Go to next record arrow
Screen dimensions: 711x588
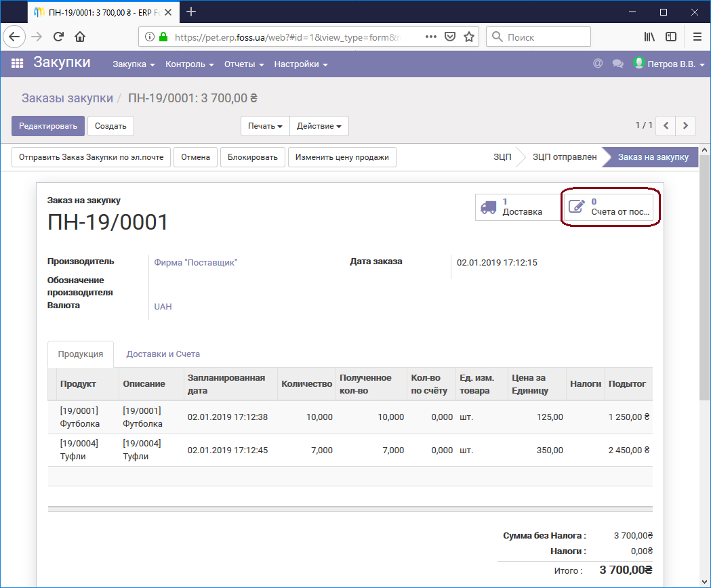[686, 125]
